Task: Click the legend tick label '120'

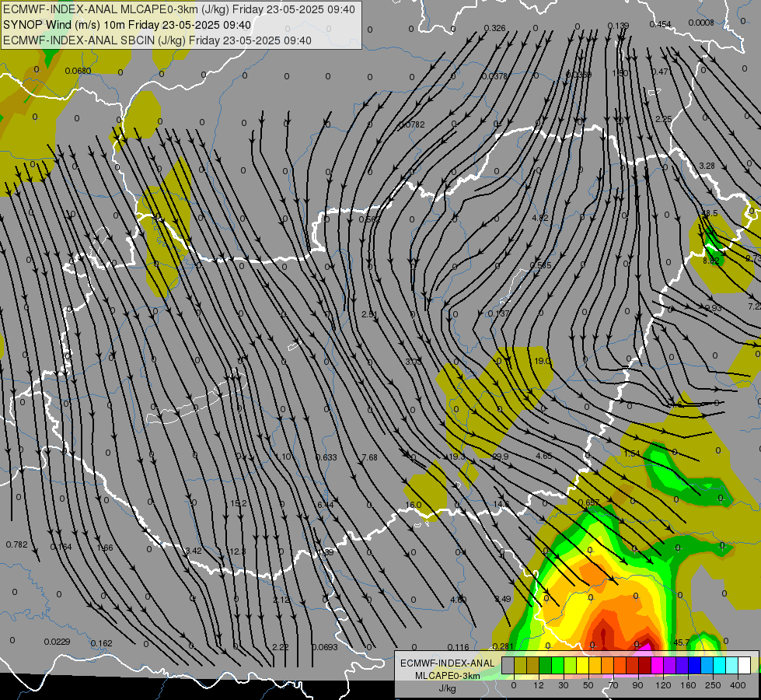Action: click(663, 685)
